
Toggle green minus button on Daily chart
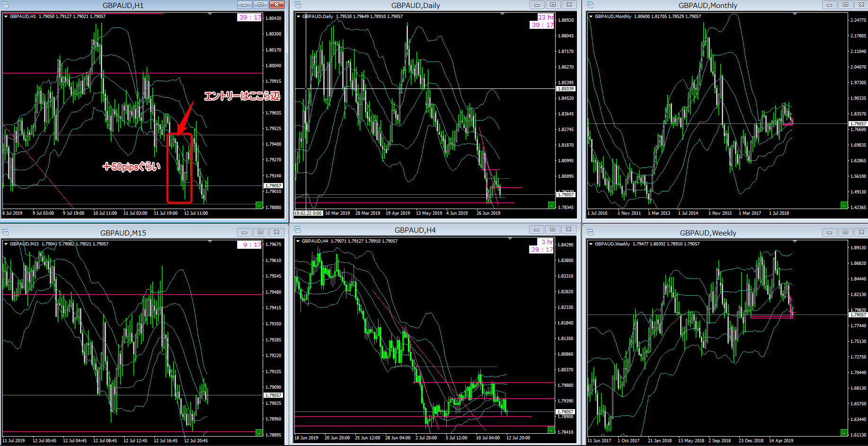coord(551,205)
